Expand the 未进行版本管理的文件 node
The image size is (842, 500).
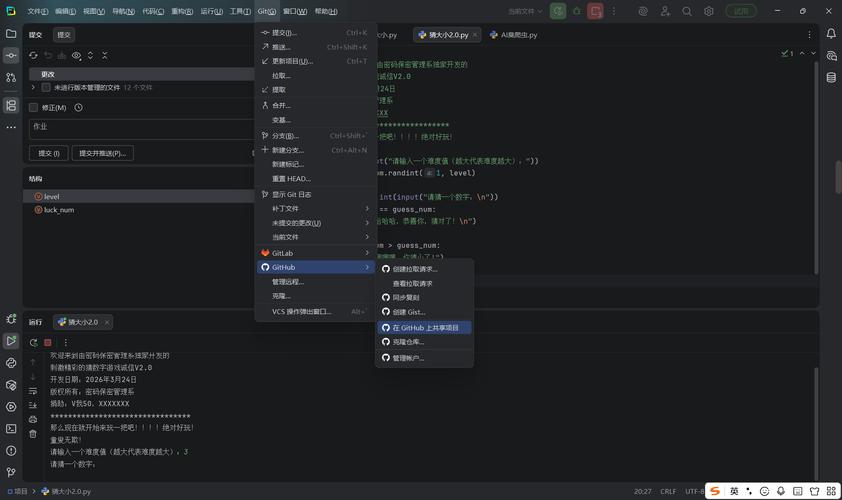[33, 88]
